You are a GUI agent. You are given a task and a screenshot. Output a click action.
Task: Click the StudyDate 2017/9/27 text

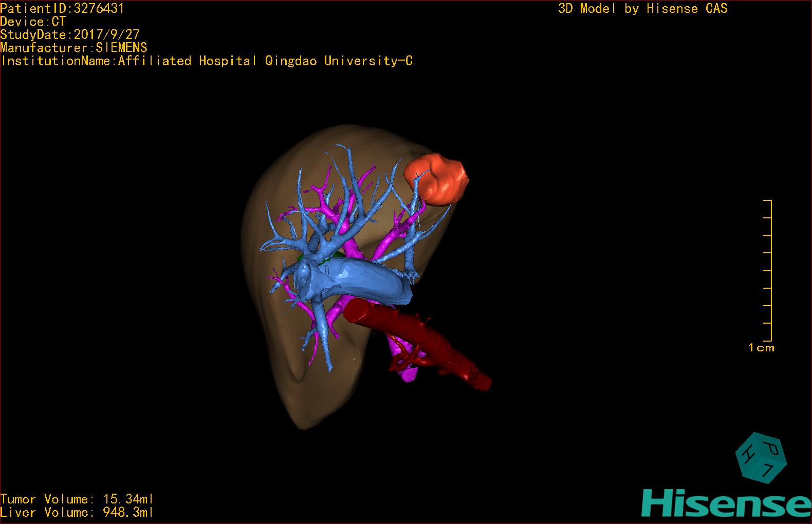point(70,35)
